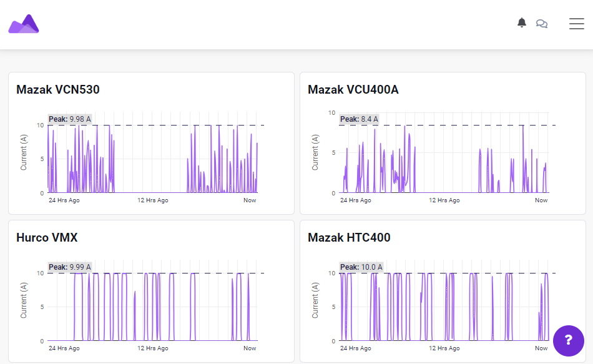Open the Mazak VCU400A card title
The width and height of the screenshot is (593, 364).
point(353,90)
